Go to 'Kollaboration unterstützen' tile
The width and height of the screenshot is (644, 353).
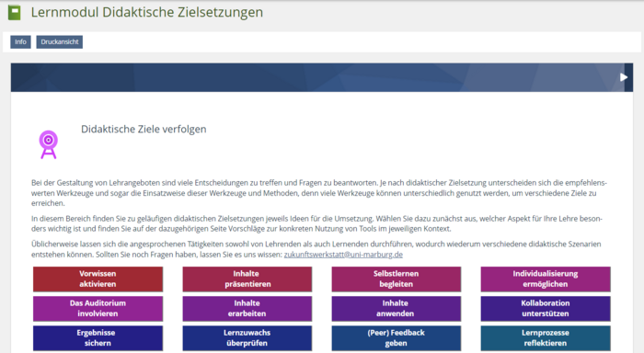click(x=546, y=309)
